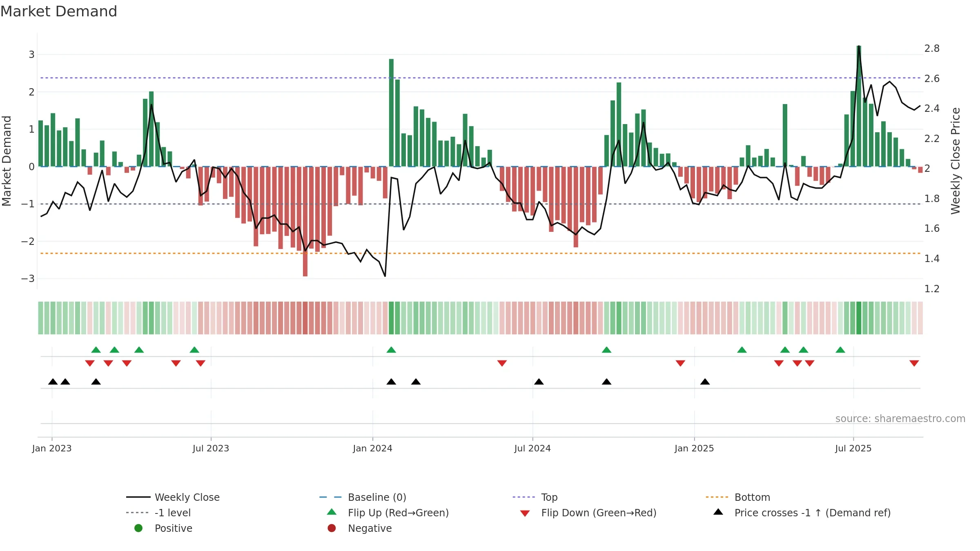Click the isolated tall green bar in spring 2025
The image size is (980, 551).
[x=785, y=135]
